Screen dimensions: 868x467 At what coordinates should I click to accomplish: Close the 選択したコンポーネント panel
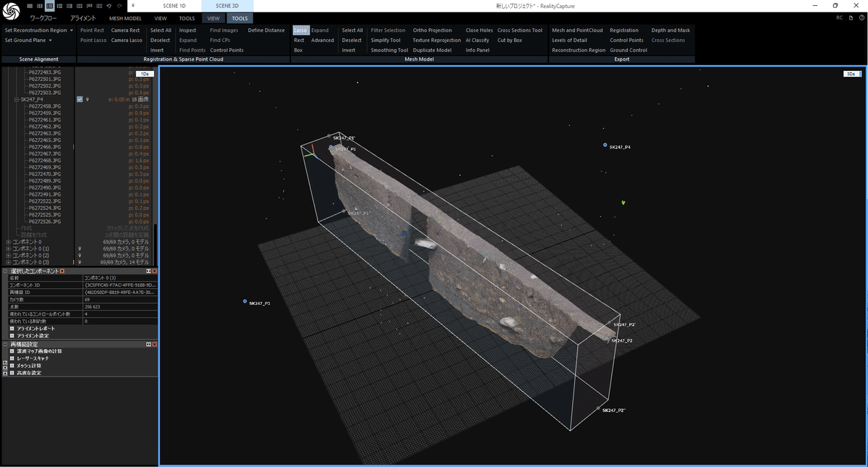pyautogui.click(x=154, y=271)
